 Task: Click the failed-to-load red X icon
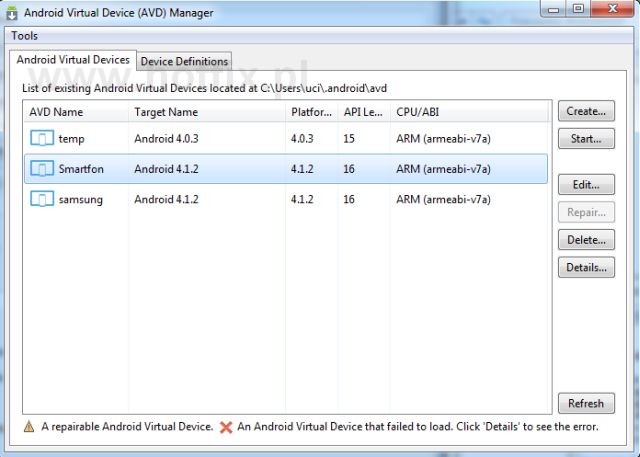tap(226, 427)
